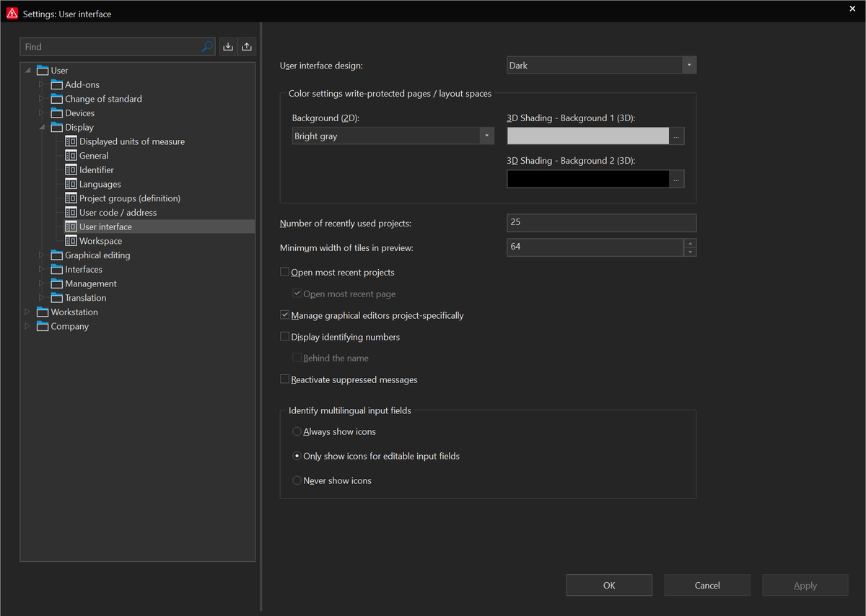Click the Company folder icon
Image resolution: width=866 pixels, height=616 pixels.
pos(43,327)
